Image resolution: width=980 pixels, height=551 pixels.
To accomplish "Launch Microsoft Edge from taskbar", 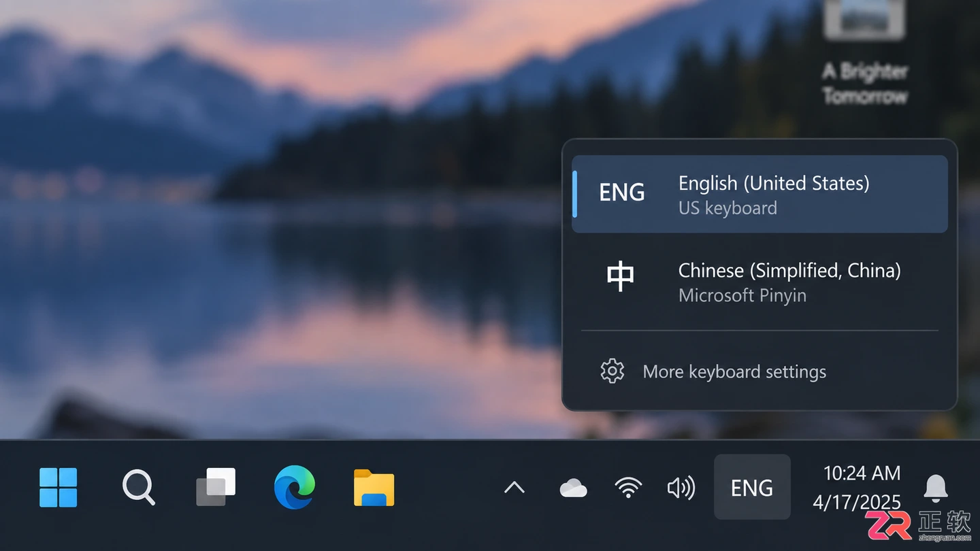I will [295, 487].
